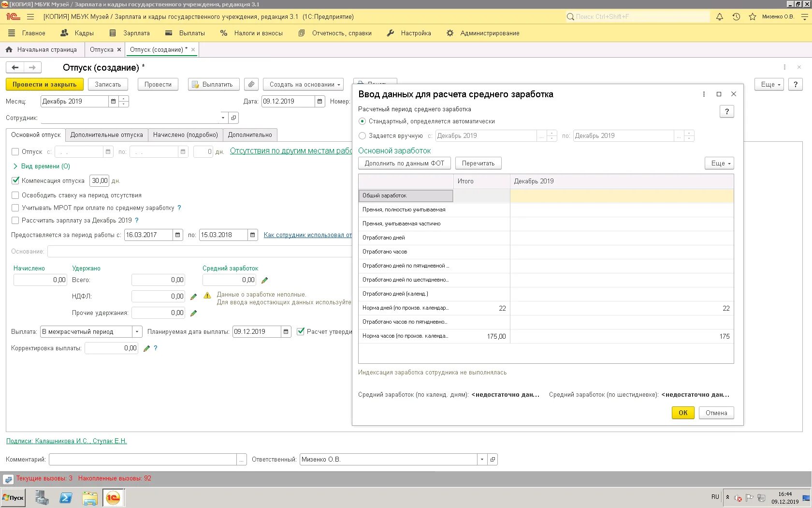This screenshot has width=812, height=508.
Task: Click the dialog kebab menu icon
Action: pyautogui.click(x=704, y=94)
